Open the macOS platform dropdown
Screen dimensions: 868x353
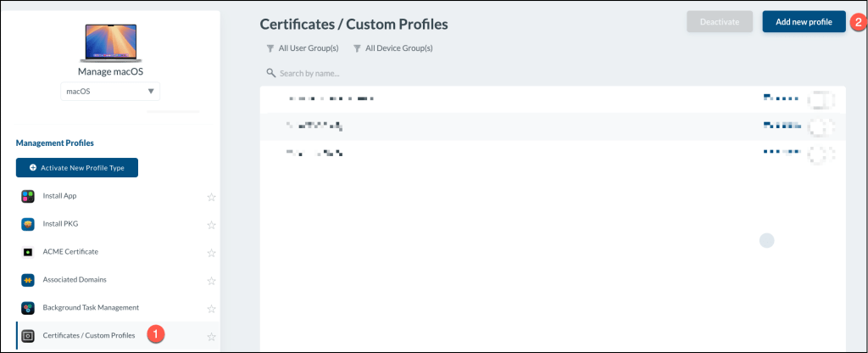point(110,92)
